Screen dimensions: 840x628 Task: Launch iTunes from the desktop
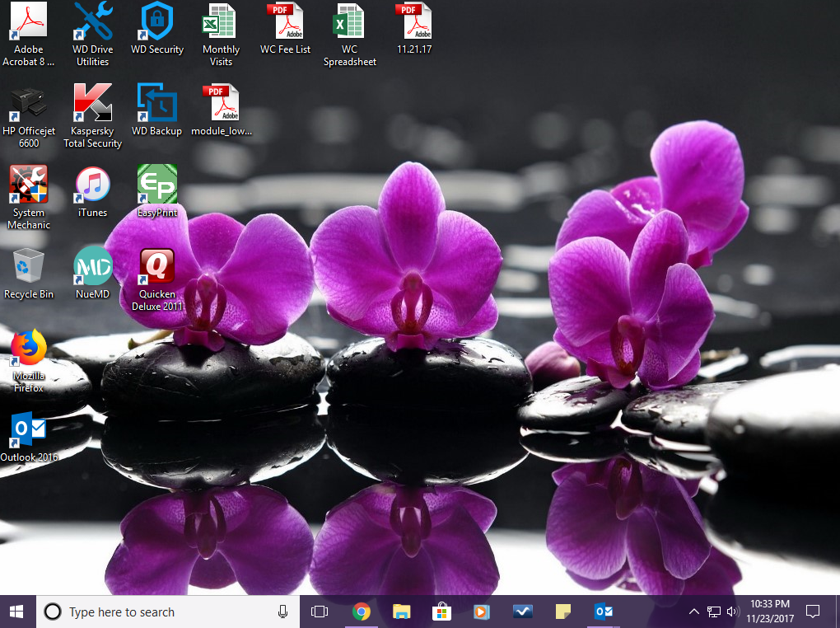click(93, 191)
